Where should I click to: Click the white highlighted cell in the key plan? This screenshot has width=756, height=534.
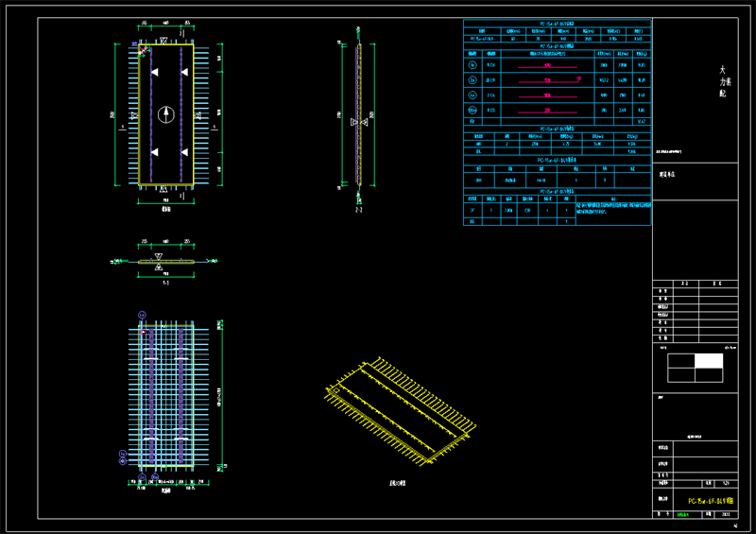tap(709, 361)
